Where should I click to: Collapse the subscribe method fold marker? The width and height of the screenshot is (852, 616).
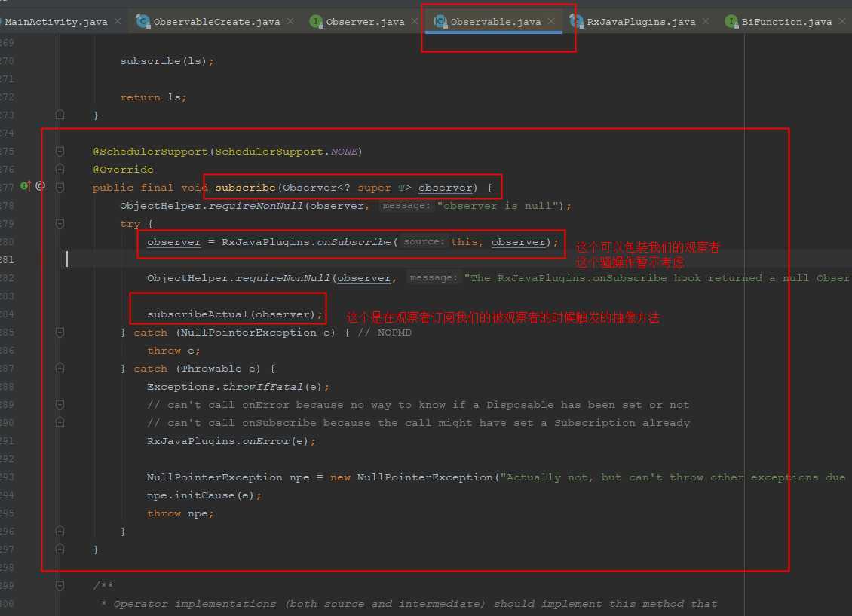[x=60, y=188]
